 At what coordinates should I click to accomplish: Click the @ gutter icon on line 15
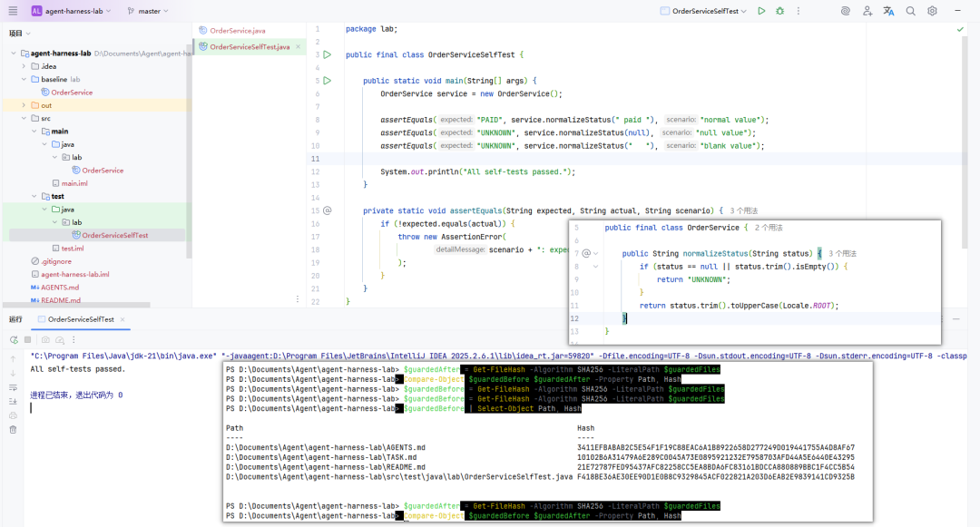[x=328, y=210]
